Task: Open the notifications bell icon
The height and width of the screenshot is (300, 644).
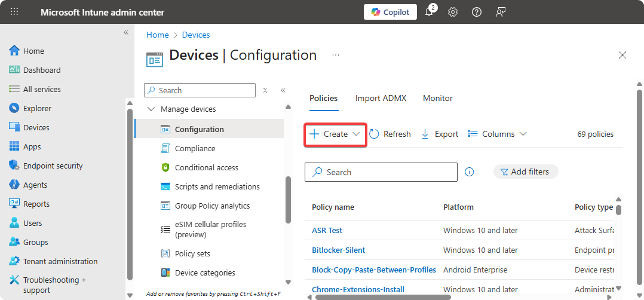Action: click(429, 13)
